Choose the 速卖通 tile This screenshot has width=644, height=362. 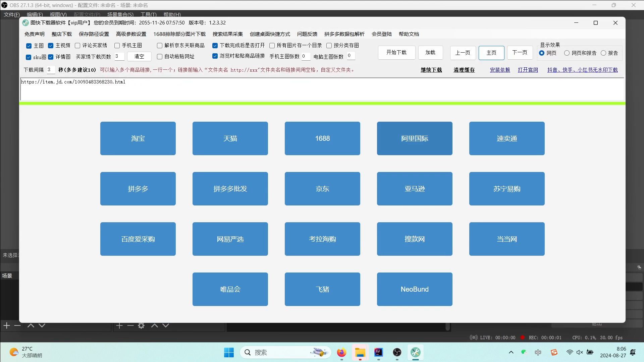(x=507, y=138)
